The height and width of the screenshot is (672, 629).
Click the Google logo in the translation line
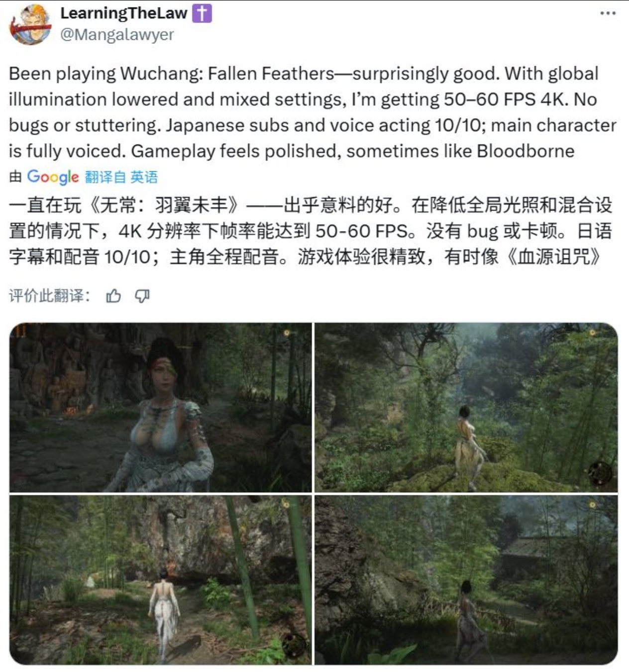53,177
